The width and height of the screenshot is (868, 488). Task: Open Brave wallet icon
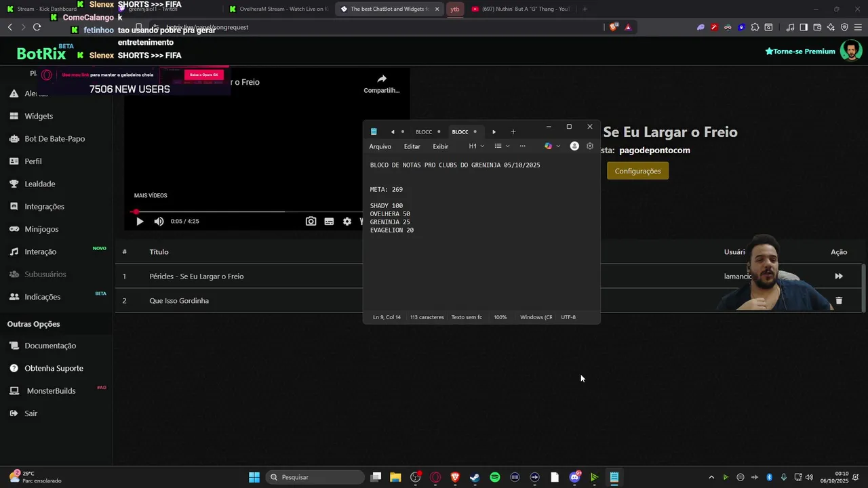(817, 27)
